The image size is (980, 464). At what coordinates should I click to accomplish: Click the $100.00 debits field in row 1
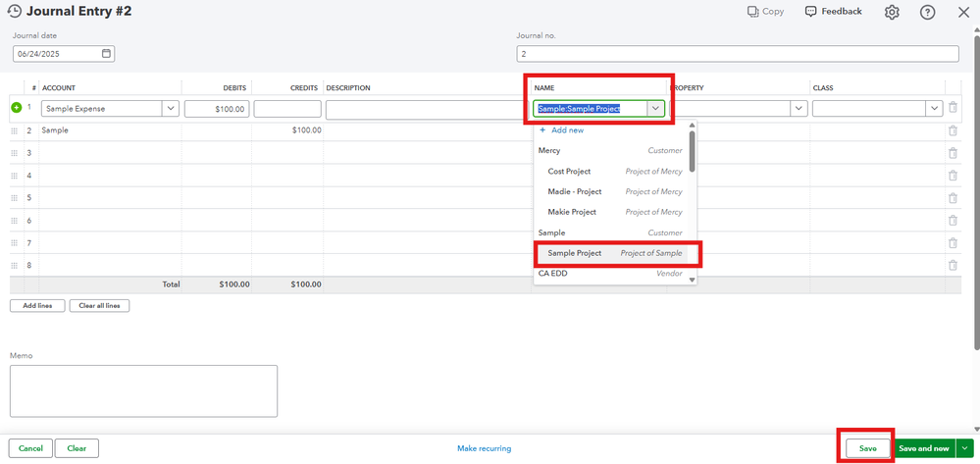[x=217, y=109]
